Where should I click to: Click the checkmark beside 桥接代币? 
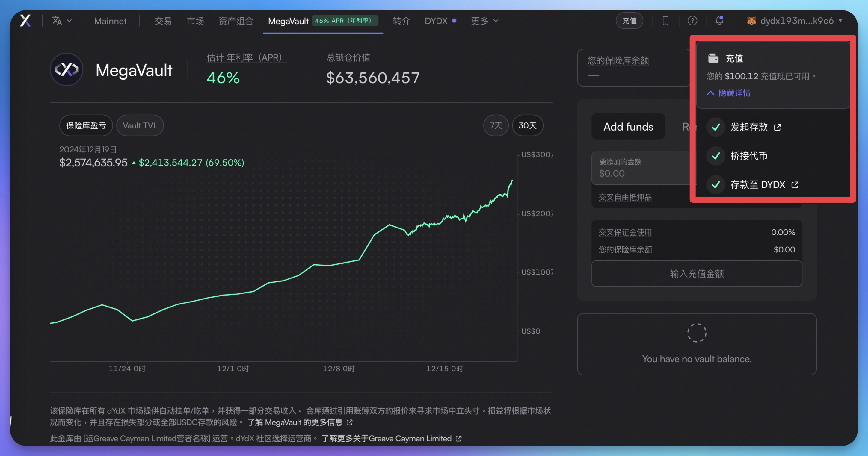[x=716, y=156]
